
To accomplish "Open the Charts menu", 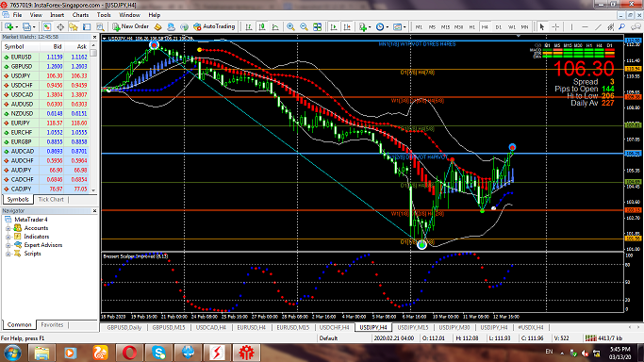I will click(80, 15).
